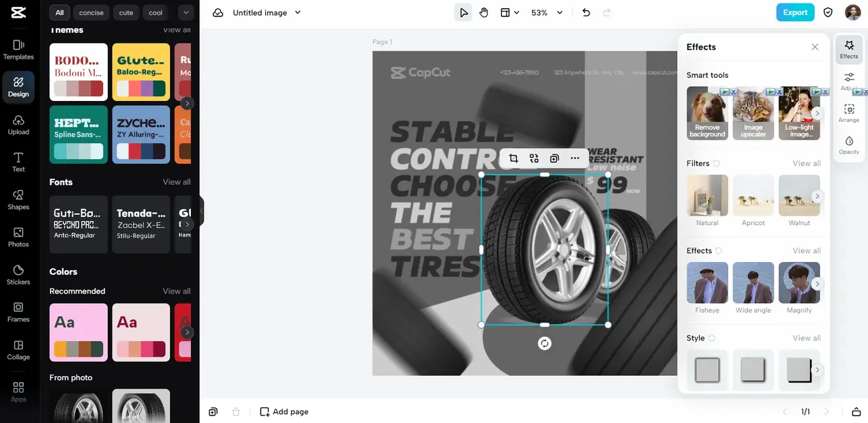Expand the style filter tags dropdown
The height and width of the screenshot is (423, 868).
coord(185,12)
